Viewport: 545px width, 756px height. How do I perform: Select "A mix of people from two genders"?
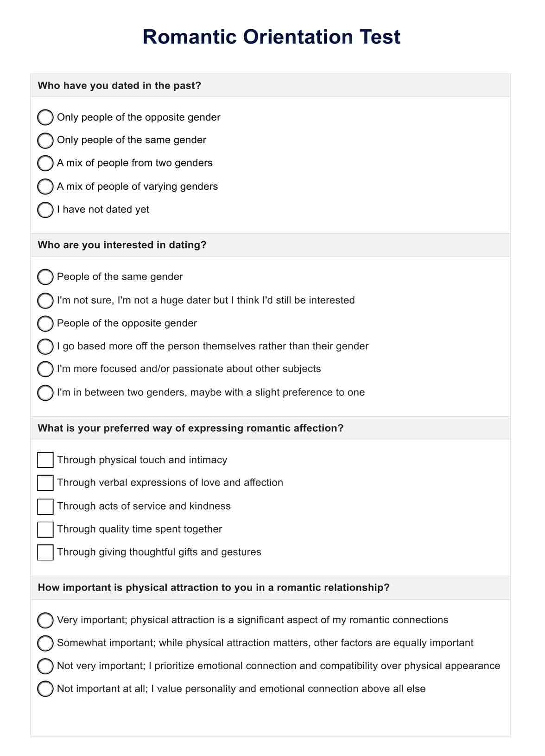[45, 163]
